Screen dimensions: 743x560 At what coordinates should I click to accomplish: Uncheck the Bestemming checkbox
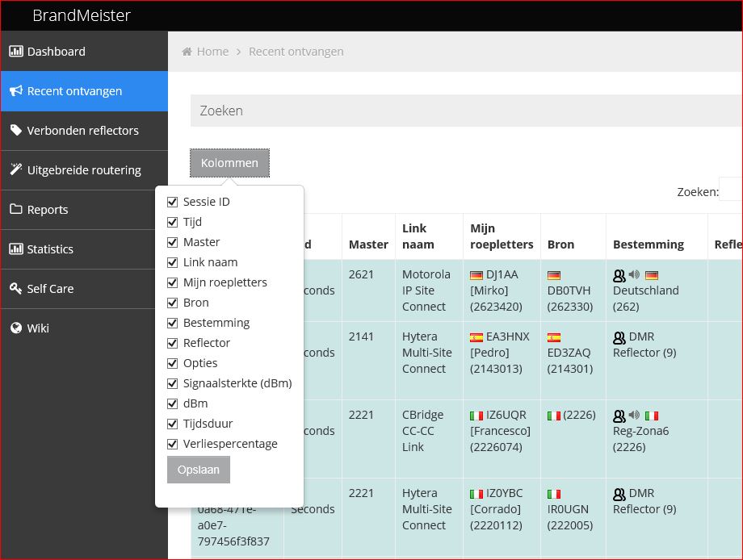pos(173,323)
